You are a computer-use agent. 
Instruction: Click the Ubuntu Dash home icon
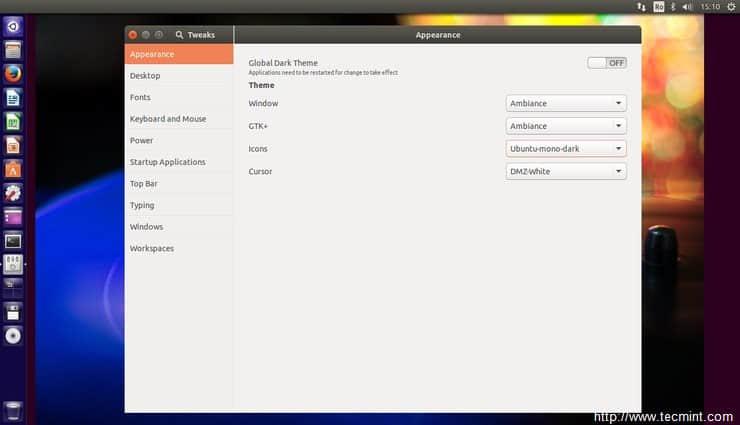13,26
